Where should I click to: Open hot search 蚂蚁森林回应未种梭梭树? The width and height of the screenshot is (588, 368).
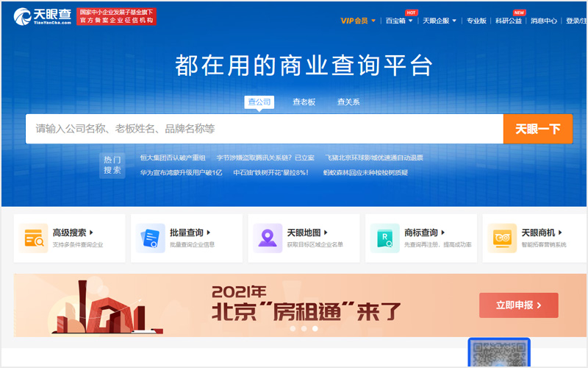(x=365, y=173)
